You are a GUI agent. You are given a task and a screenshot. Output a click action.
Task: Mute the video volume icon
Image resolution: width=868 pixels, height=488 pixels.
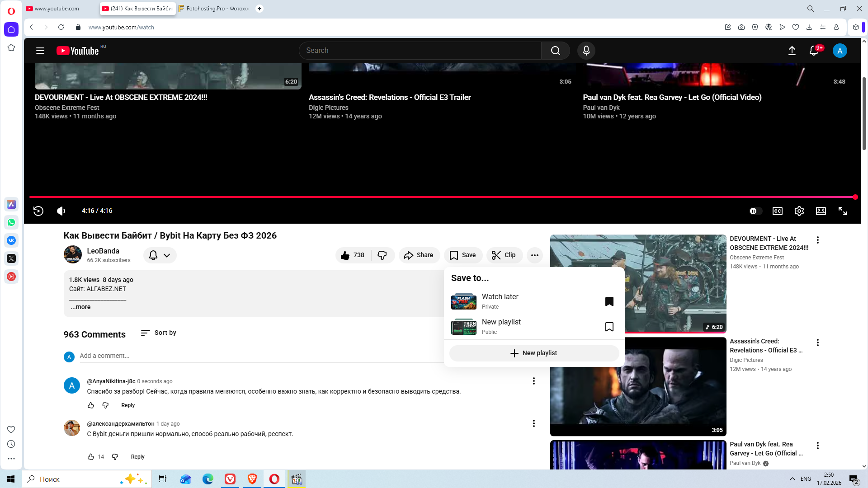pyautogui.click(x=61, y=211)
